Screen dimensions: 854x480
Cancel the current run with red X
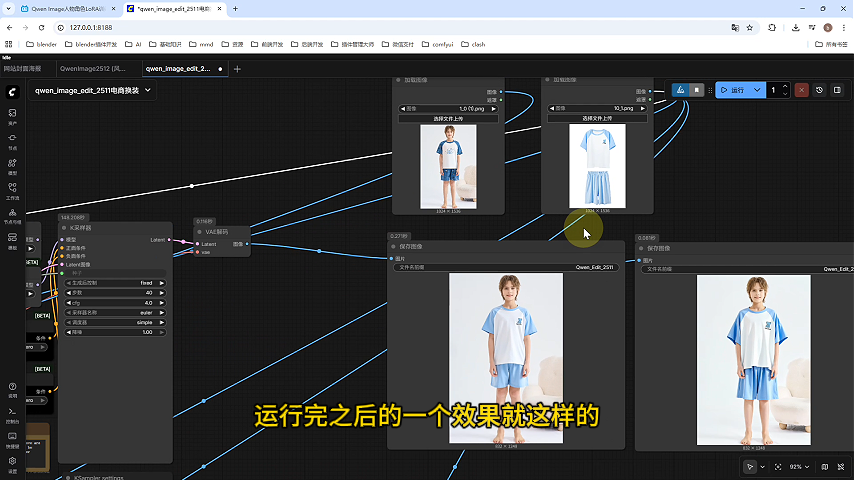(x=801, y=90)
